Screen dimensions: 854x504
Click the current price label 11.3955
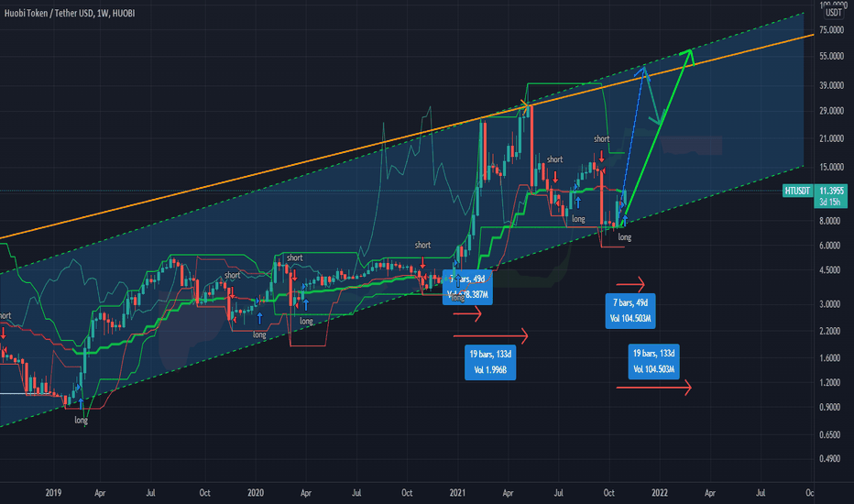[831, 191]
